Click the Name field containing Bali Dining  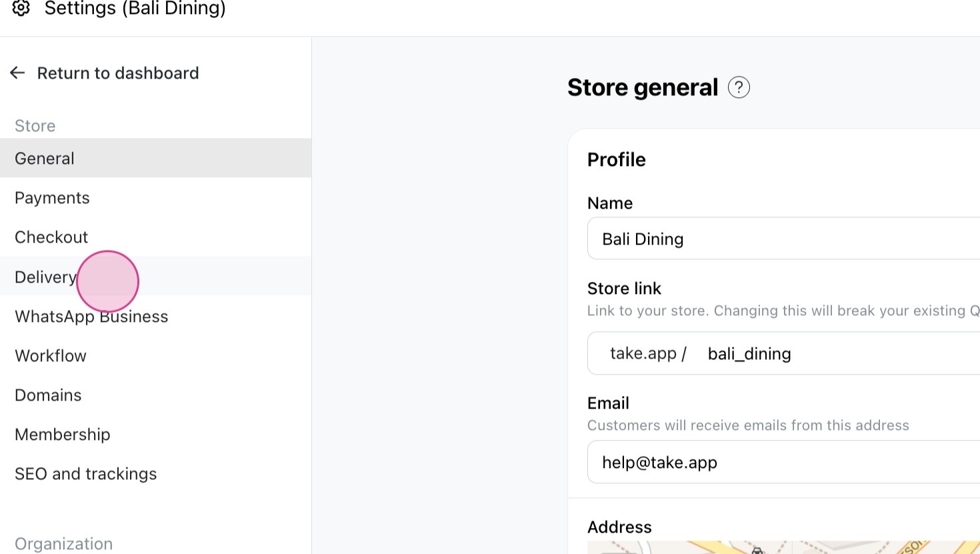[x=783, y=238]
